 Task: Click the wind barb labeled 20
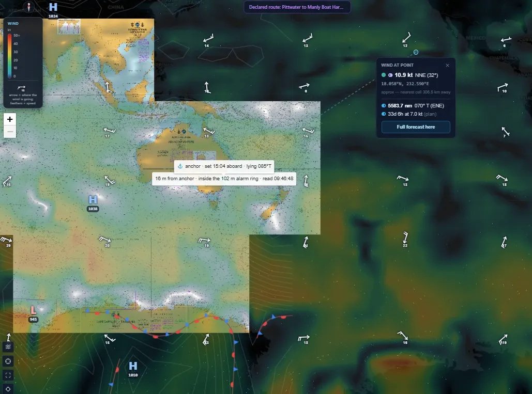coord(105,241)
